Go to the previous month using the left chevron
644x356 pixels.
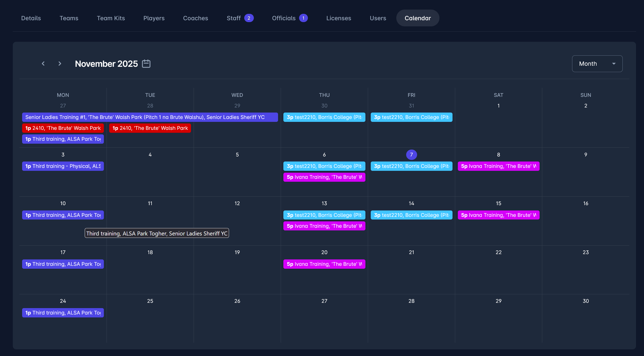pos(43,64)
